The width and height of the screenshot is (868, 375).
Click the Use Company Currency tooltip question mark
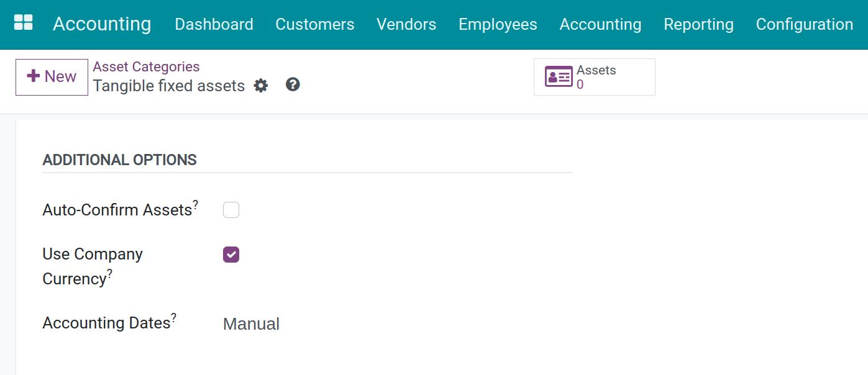point(110,273)
